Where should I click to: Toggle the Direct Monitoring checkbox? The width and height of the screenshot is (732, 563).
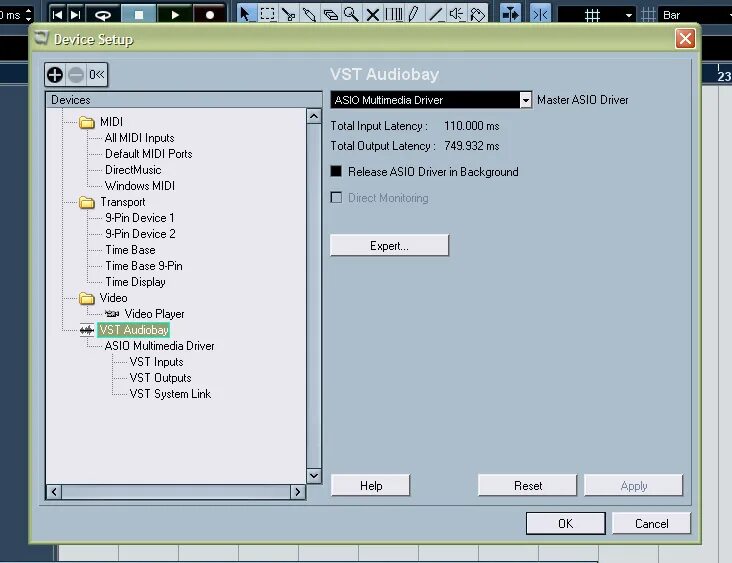(x=336, y=197)
